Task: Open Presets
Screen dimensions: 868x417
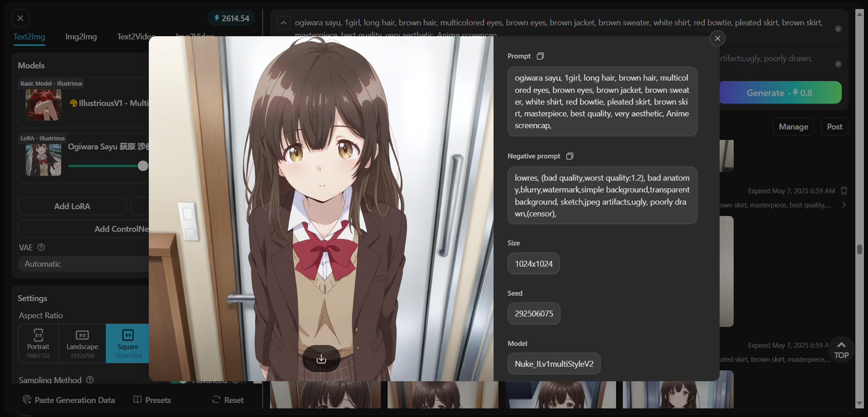Action: tap(152, 400)
